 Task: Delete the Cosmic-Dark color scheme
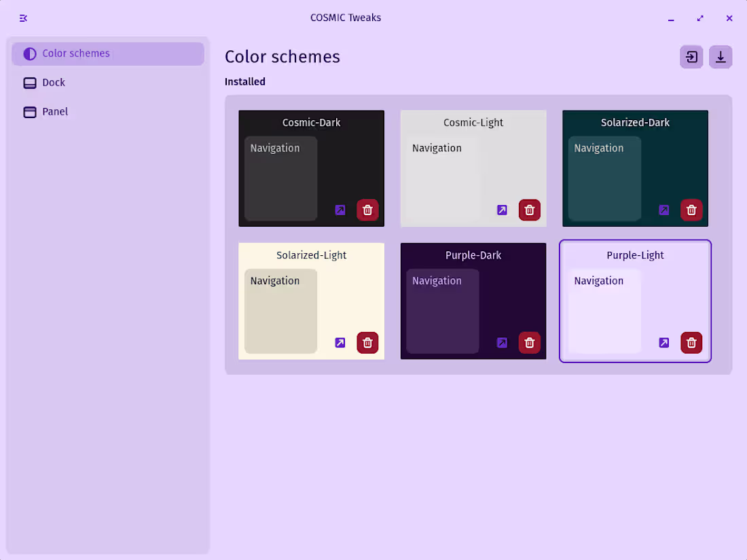pyautogui.click(x=367, y=210)
